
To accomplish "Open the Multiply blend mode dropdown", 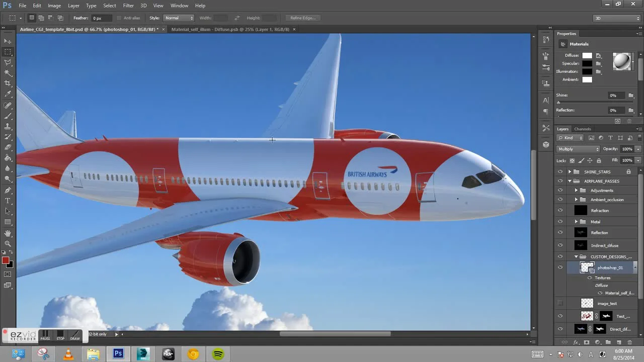I will pyautogui.click(x=578, y=149).
